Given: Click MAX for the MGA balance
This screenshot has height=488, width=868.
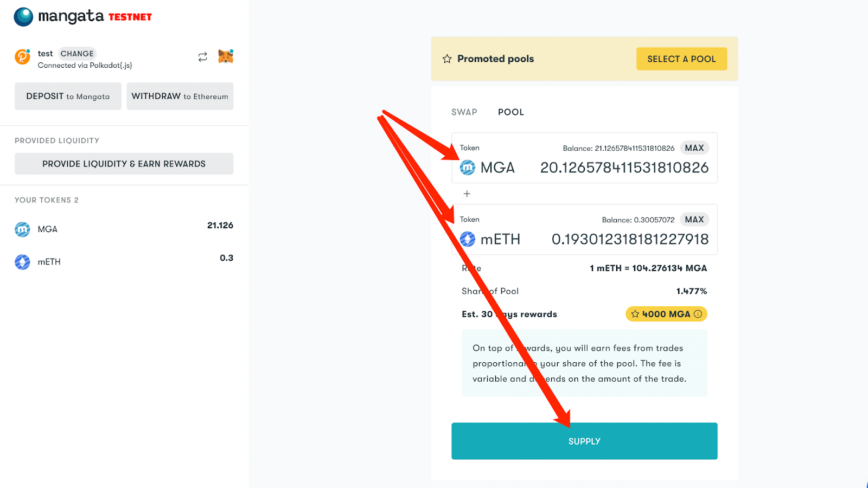Looking at the screenshot, I should tap(694, 148).
